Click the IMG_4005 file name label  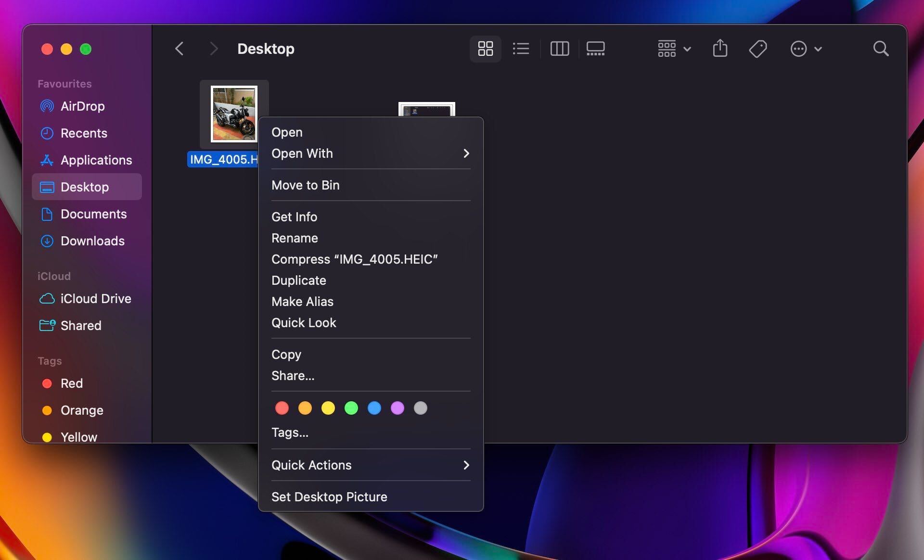coord(223,159)
